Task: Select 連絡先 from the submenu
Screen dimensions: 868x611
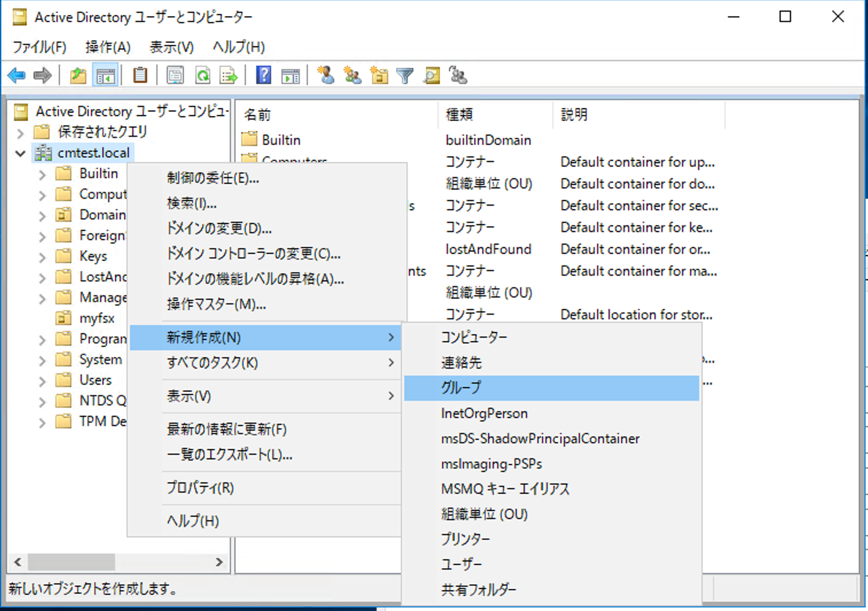Action: coord(552,362)
